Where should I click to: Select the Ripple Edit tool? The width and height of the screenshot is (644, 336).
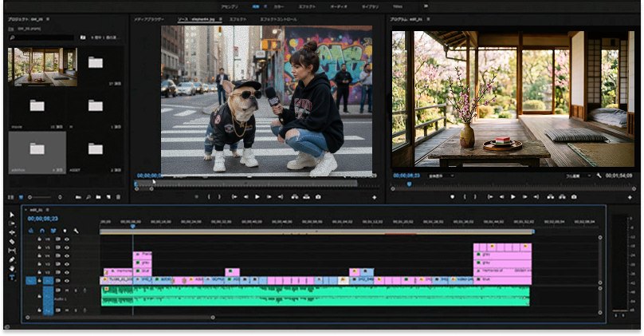(x=11, y=233)
